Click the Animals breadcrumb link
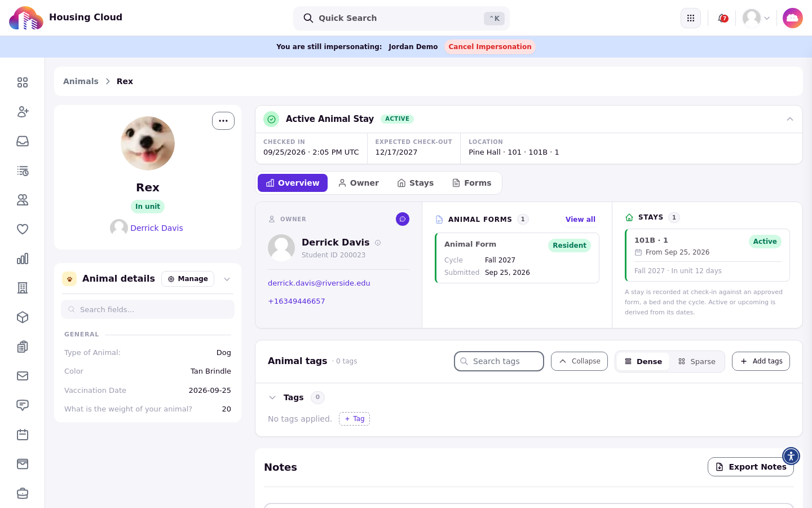Viewport: 812px width, 508px height. click(81, 81)
